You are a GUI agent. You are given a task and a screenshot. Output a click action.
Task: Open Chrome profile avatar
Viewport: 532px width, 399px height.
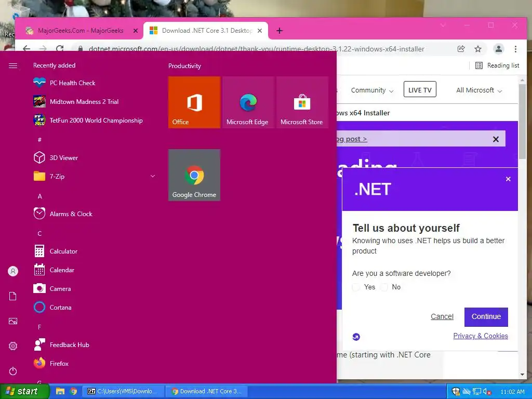(x=498, y=49)
